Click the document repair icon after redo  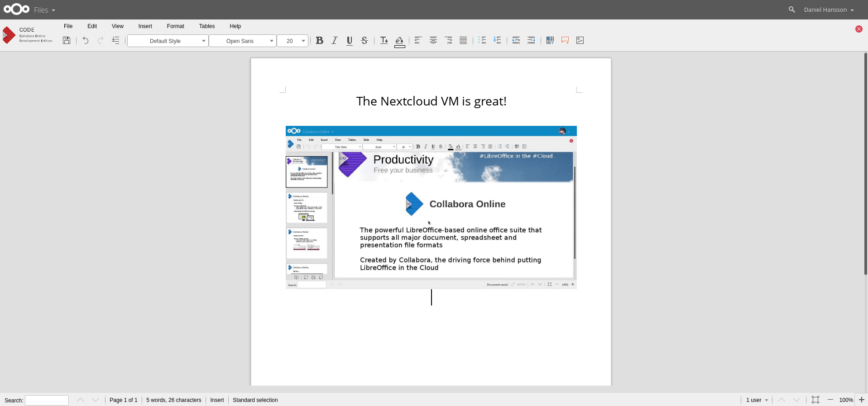coord(115,40)
